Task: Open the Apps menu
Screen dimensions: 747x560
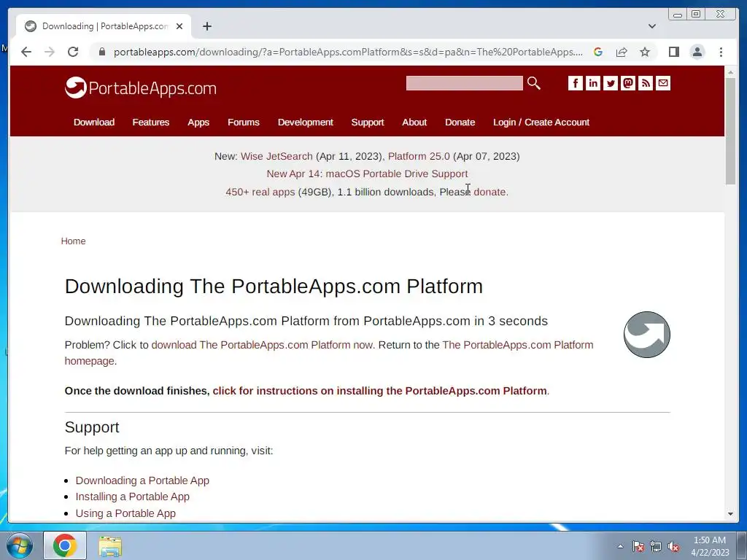Action: coord(198,122)
